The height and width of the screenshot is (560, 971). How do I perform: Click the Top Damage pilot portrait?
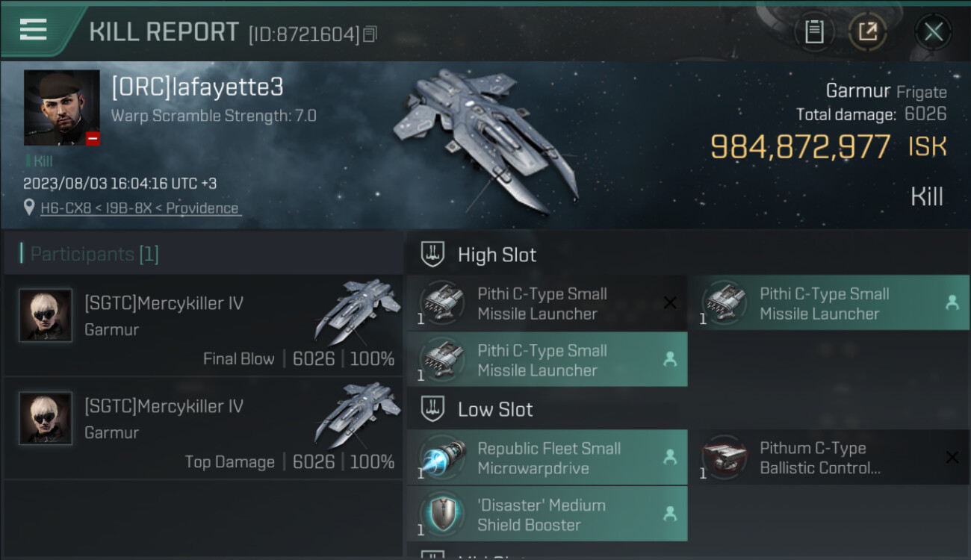coord(46,418)
